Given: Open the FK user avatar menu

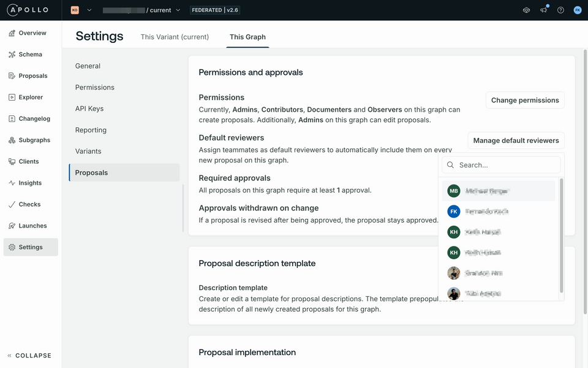Looking at the screenshot, I should (x=578, y=10).
